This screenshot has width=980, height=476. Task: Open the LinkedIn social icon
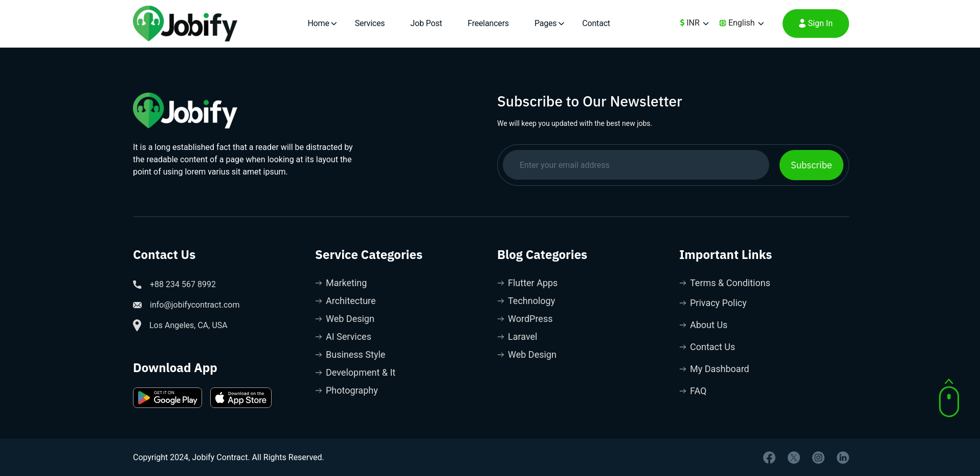point(842,458)
